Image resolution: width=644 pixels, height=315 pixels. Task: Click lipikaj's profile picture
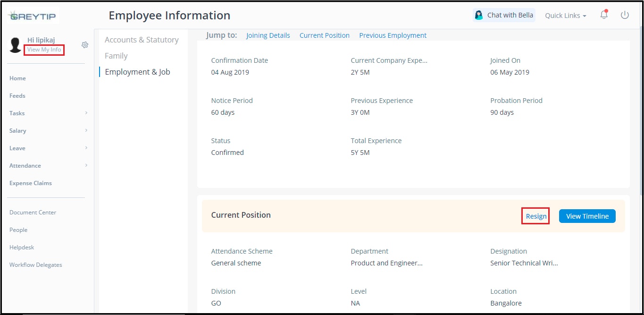coord(15,45)
